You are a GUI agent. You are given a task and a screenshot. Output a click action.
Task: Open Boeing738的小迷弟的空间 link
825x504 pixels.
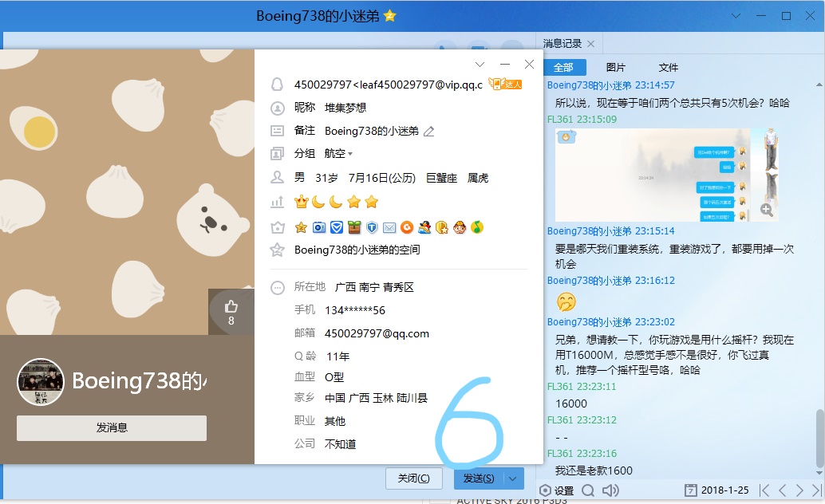pyautogui.click(x=357, y=250)
